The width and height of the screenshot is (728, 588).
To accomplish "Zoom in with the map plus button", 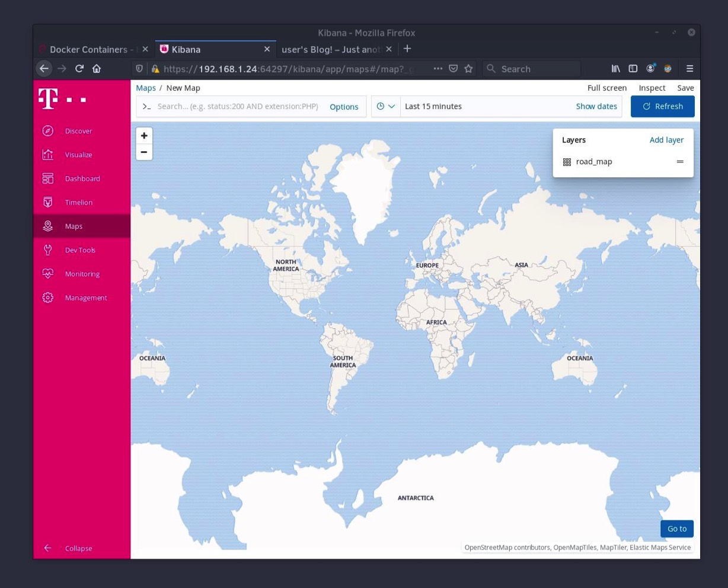I will tap(144, 136).
